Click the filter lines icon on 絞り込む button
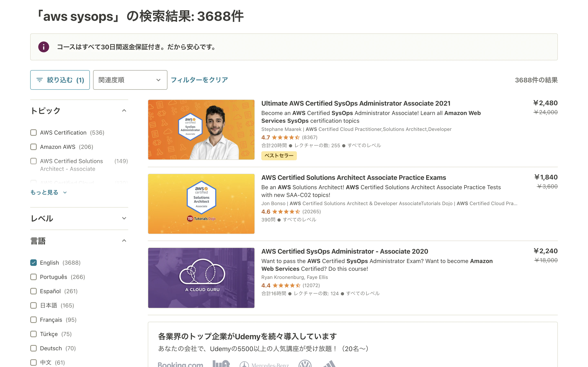This screenshot has height=367, width=588. [x=39, y=80]
